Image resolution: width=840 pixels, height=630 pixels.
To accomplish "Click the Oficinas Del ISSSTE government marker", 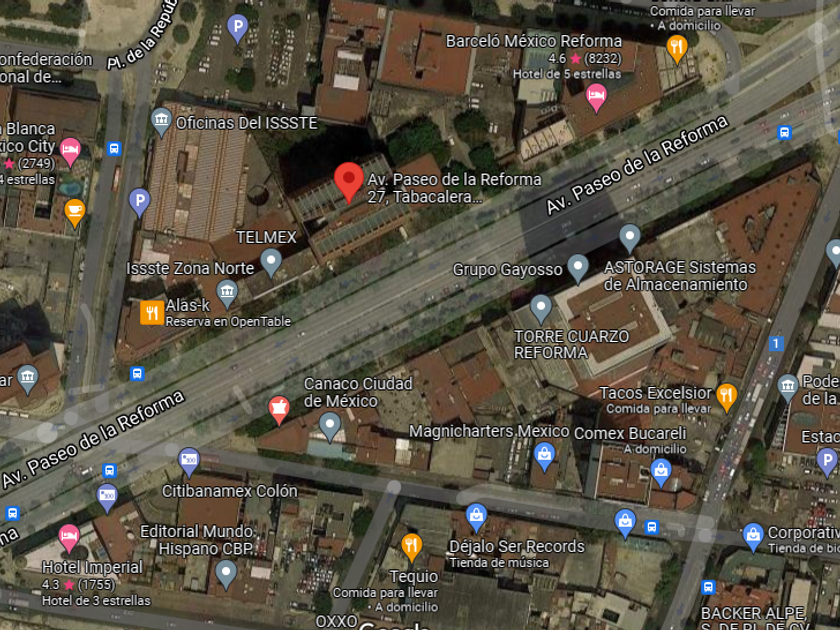I will [x=161, y=122].
